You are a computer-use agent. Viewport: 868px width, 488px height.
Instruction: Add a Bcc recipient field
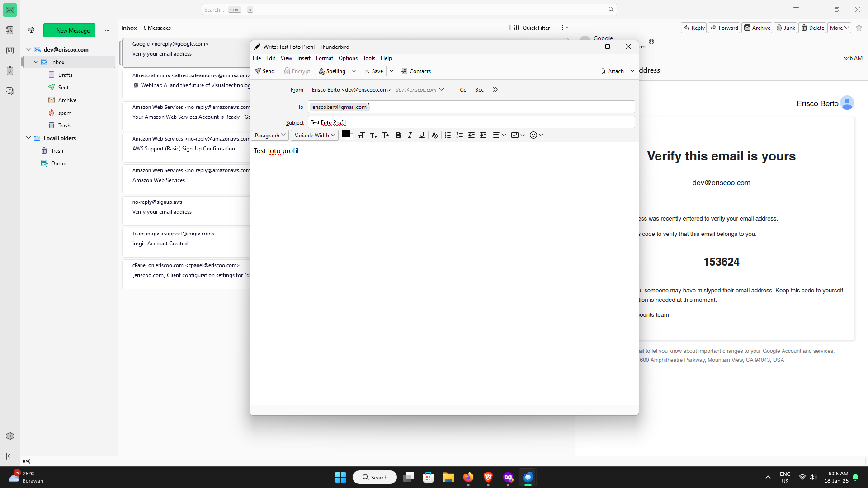click(x=479, y=90)
